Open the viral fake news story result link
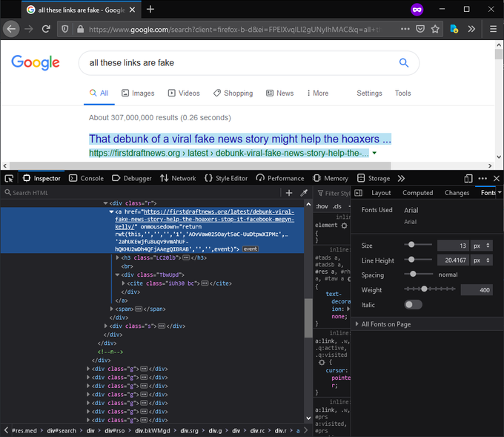Screen dimensions: 504x437 tap(240, 139)
